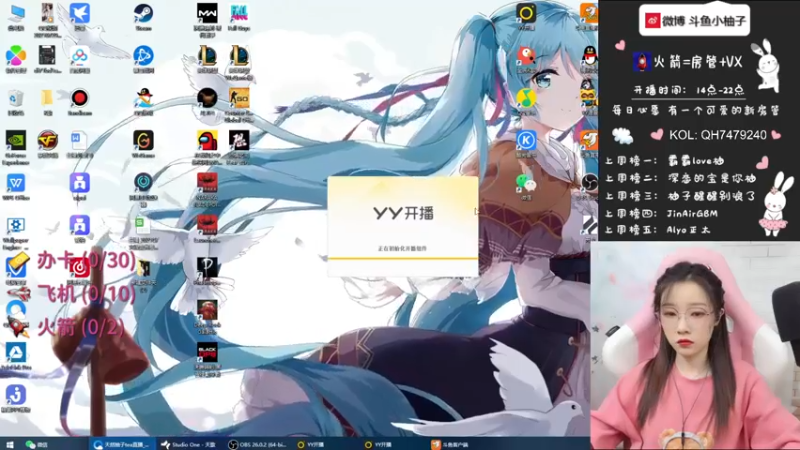Switch to Studio One on taskbar
Image resolution: width=800 pixels, height=450 pixels.
tap(189, 444)
